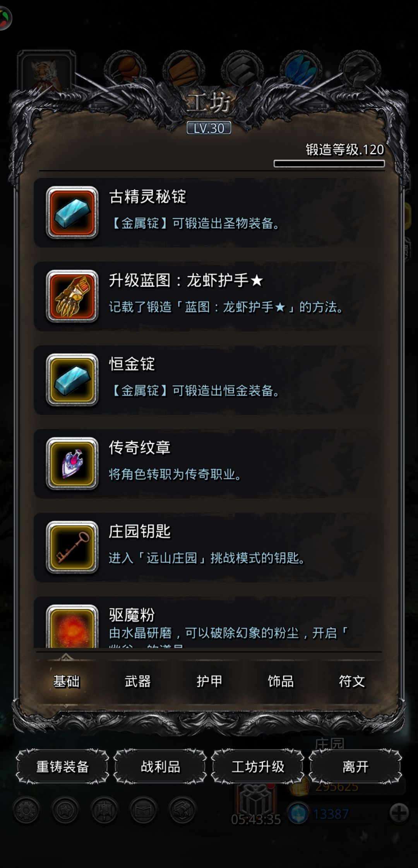Open the 饰品 tab

281,681
